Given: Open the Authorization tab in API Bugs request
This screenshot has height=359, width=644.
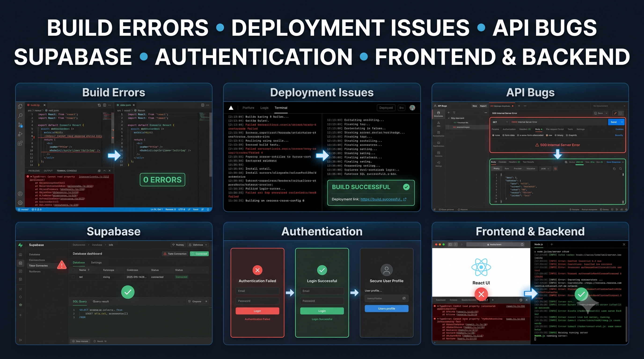Looking at the screenshot, I should coord(509,129).
